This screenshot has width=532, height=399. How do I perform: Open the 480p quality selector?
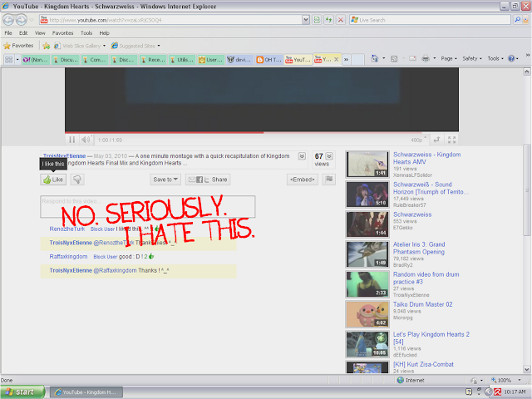(418, 140)
